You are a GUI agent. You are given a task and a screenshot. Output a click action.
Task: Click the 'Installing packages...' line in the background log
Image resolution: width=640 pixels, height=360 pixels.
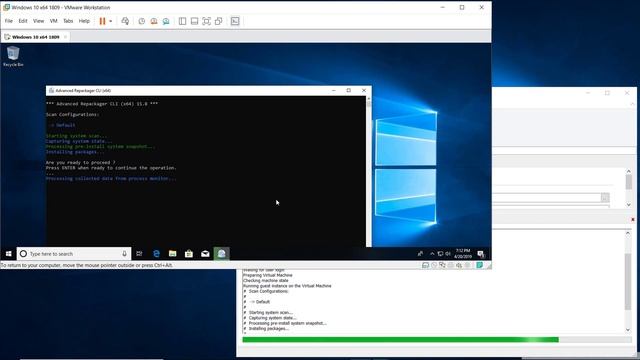268,329
